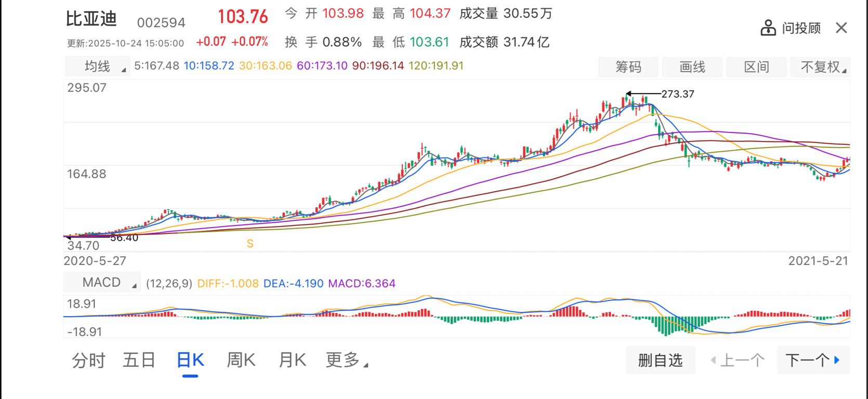Click the DIFF:-1.008 value
This screenshot has height=399, width=868.
click(x=228, y=284)
